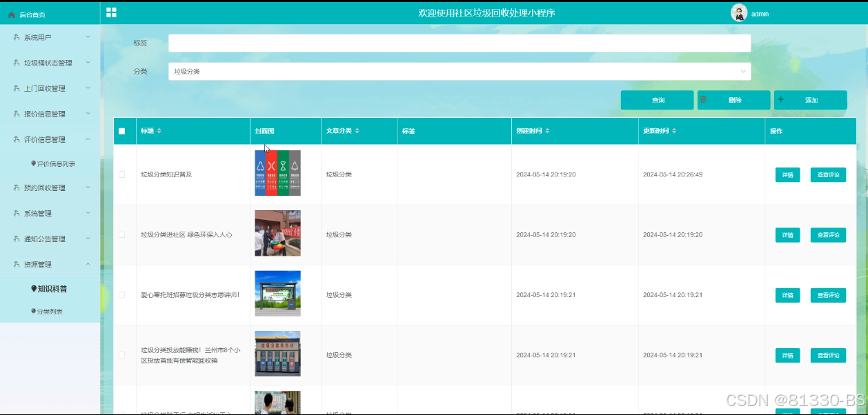Click 查看评论 for 垃圾分类投放能赚钱 row
Screen dimensions: 868x415
click(x=828, y=355)
